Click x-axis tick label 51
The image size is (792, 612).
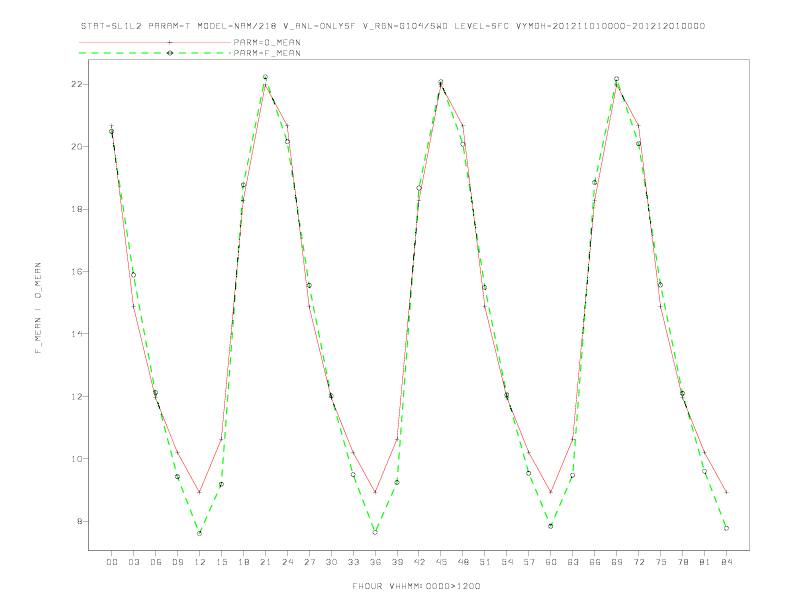(485, 562)
